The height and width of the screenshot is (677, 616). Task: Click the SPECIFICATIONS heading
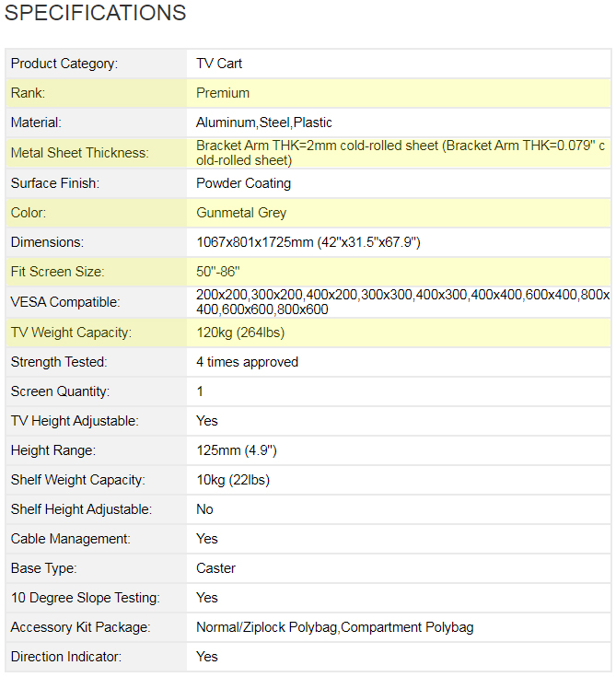coord(95,14)
